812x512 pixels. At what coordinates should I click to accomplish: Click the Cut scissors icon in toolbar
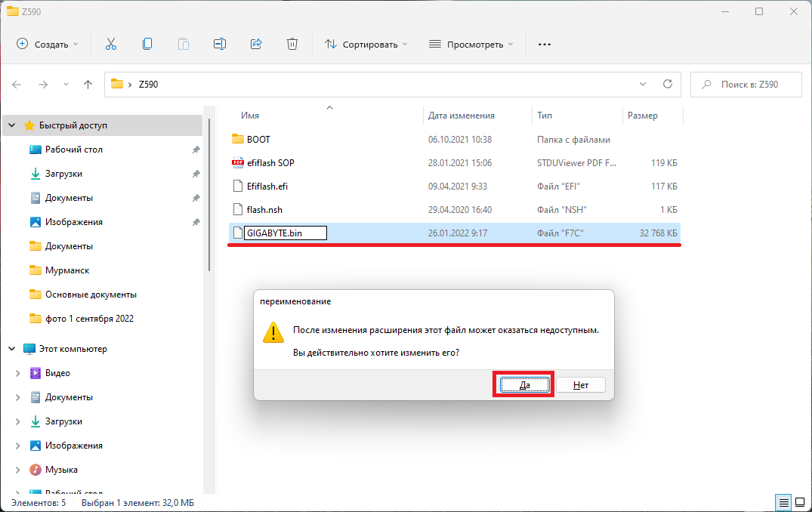tap(111, 44)
